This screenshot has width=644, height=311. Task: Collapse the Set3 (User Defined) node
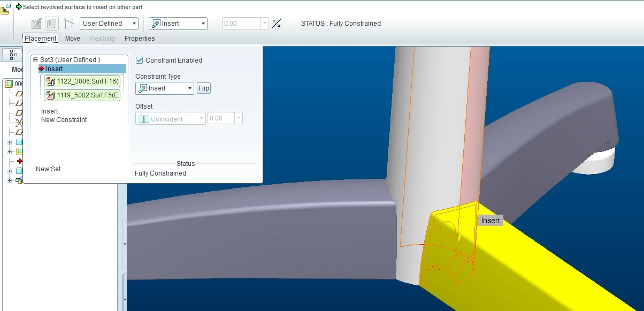click(x=35, y=60)
